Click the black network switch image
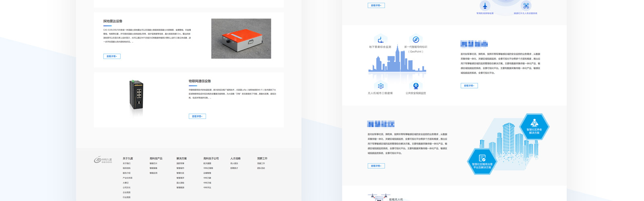 [136, 96]
